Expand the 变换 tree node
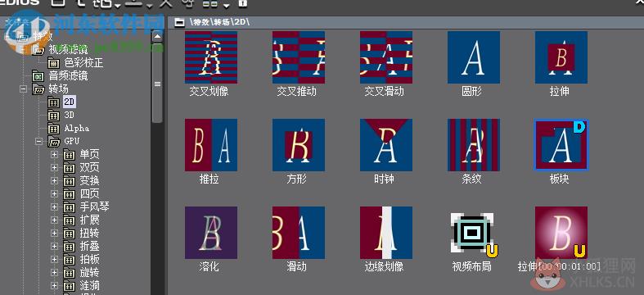This screenshot has height=295, width=644. pyautogui.click(x=54, y=180)
